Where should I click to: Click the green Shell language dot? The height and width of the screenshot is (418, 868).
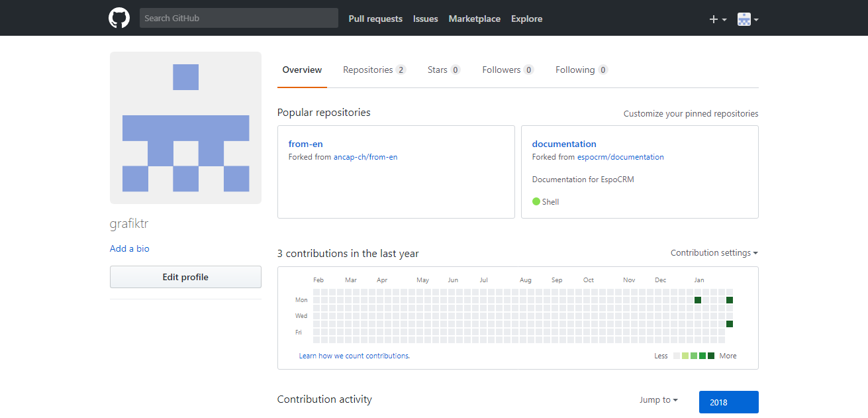536,201
